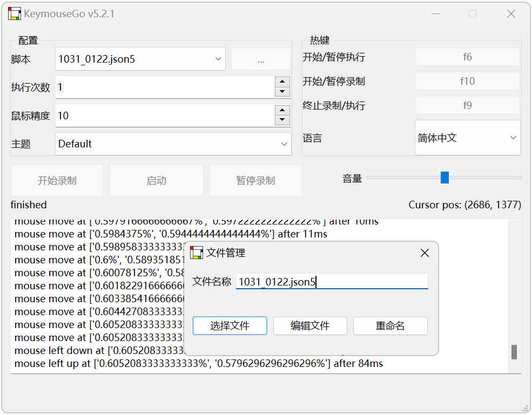Click the 选择文件 button
The height and width of the screenshot is (415, 532).
point(230,326)
